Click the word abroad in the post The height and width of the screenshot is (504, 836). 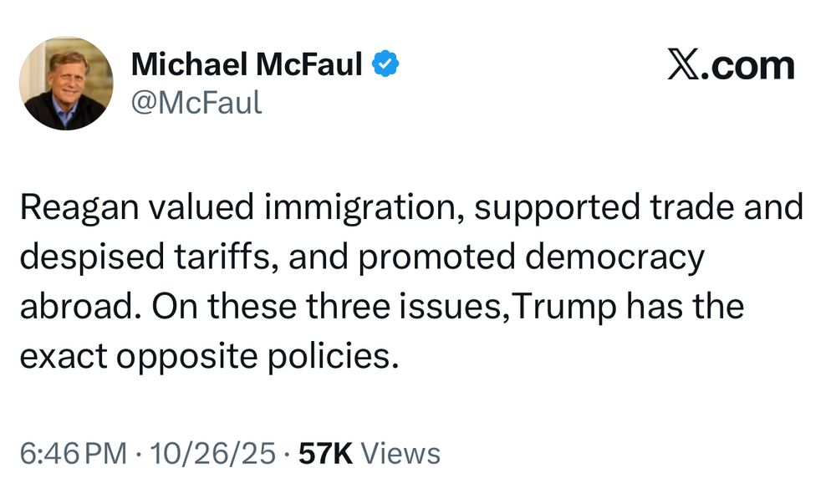77,307
